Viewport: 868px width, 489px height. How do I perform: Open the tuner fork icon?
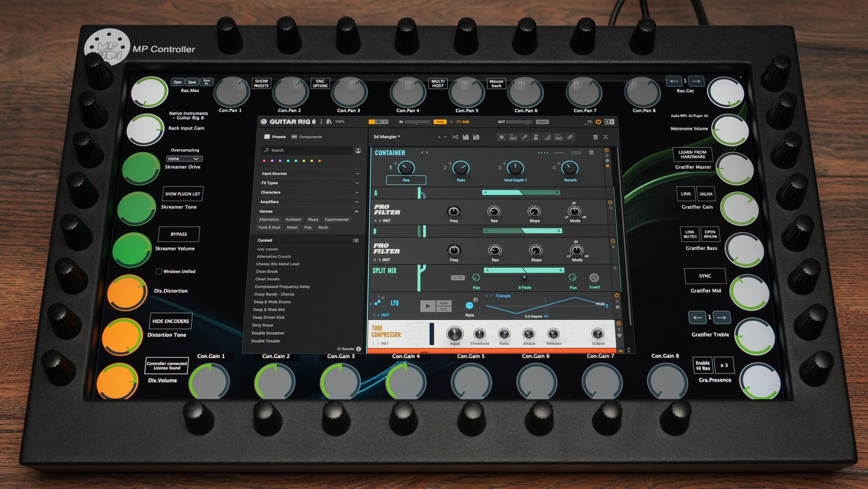point(524,137)
